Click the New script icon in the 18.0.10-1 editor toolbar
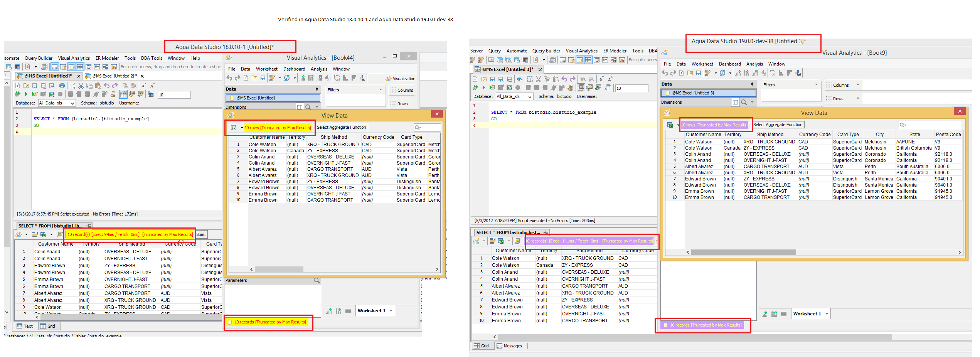 point(18,86)
